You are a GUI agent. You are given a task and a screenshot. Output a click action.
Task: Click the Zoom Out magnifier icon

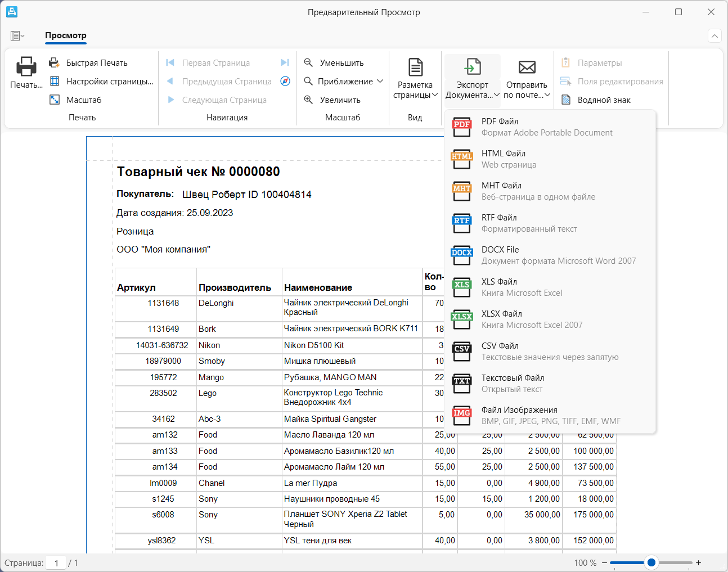point(308,62)
